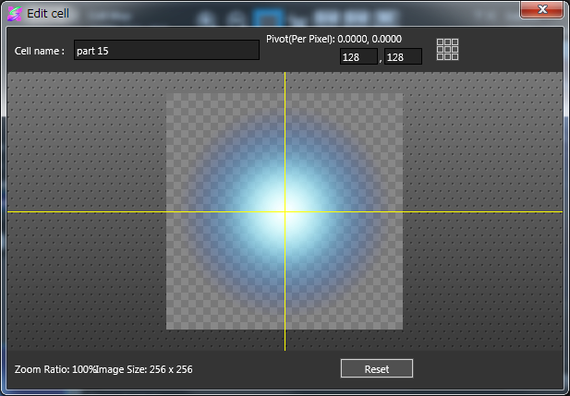Viewport: 570px width, 396px height.
Task: Select the second pivot field showing 128
Action: point(403,57)
